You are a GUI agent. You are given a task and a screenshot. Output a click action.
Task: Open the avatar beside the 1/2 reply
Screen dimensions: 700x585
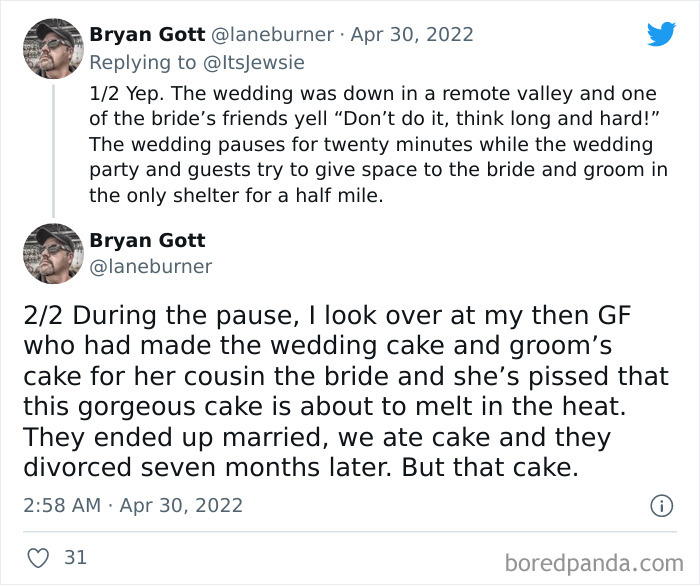52,48
